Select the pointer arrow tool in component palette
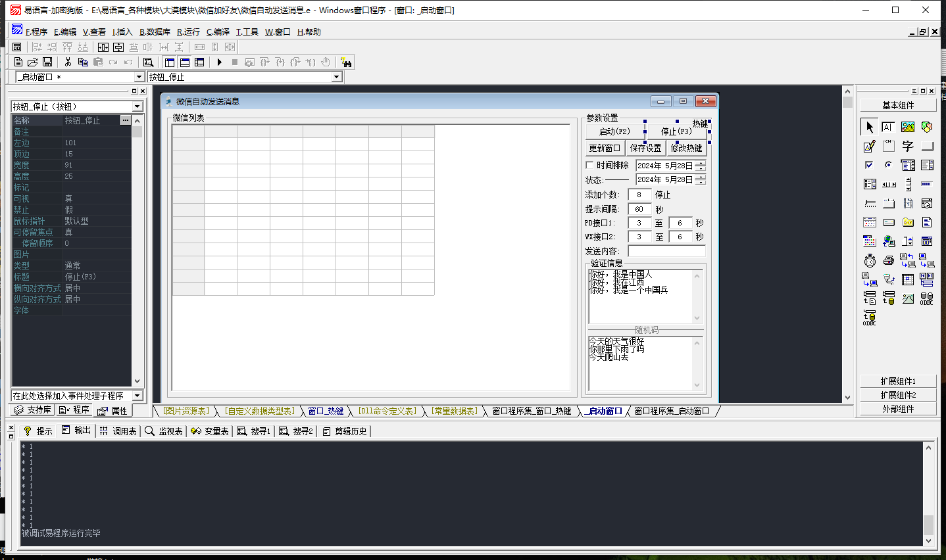 (869, 127)
